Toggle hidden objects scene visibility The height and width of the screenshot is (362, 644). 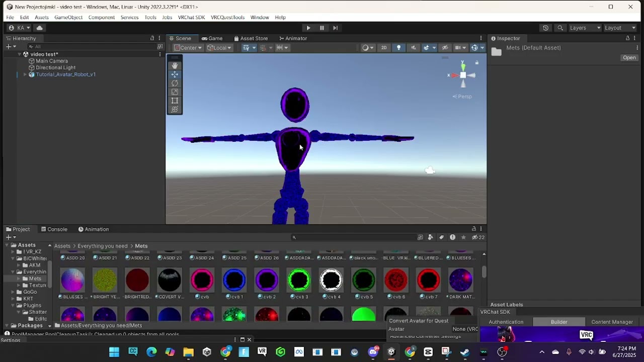445,48
